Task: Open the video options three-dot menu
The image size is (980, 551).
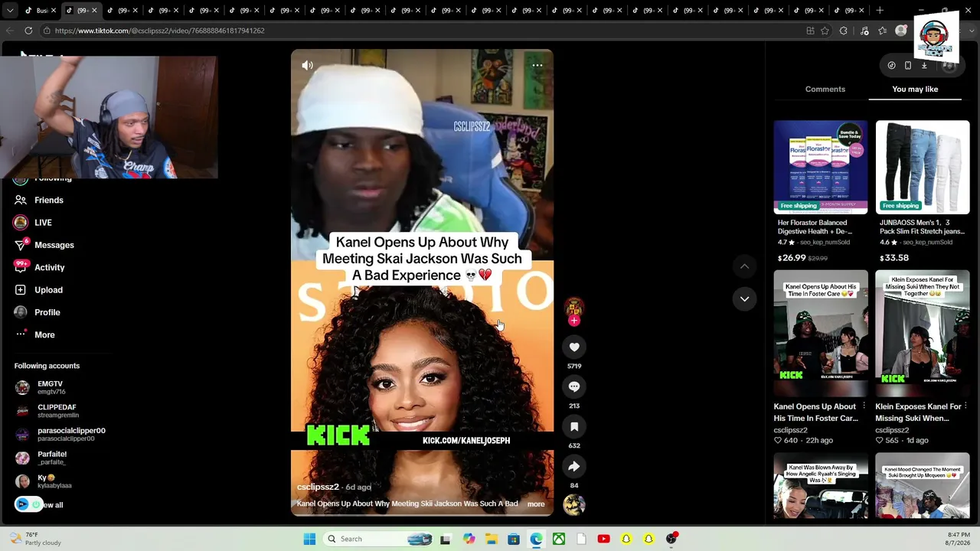Action: pyautogui.click(x=537, y=66)
